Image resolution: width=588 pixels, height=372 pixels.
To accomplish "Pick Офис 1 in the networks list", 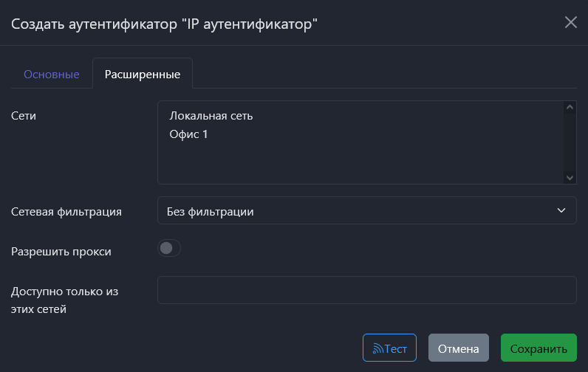I will coord(188,134).
